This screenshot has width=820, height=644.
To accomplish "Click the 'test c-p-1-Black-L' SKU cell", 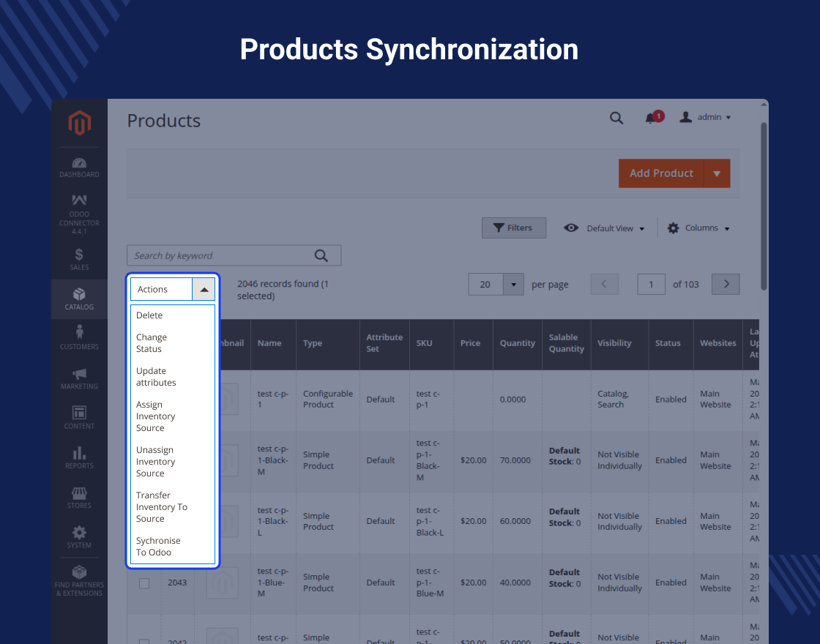I will pos(430,522).
